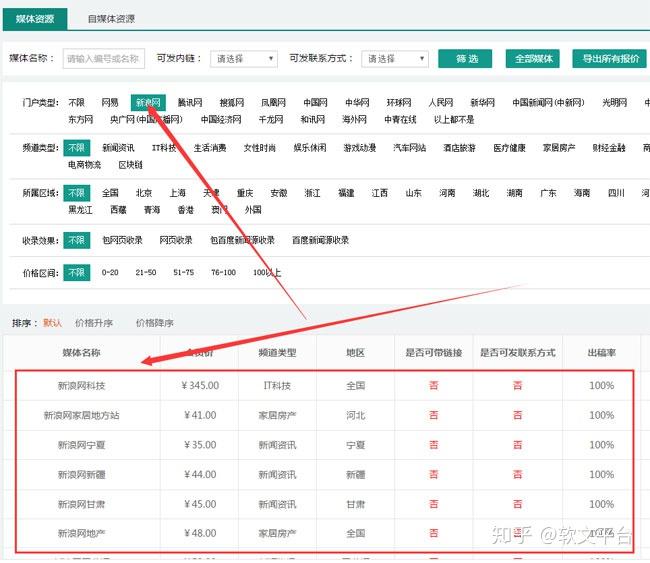Sort results by 默认
The height and width of the screenshot is (563, 650).
click(x=52, y=323)
